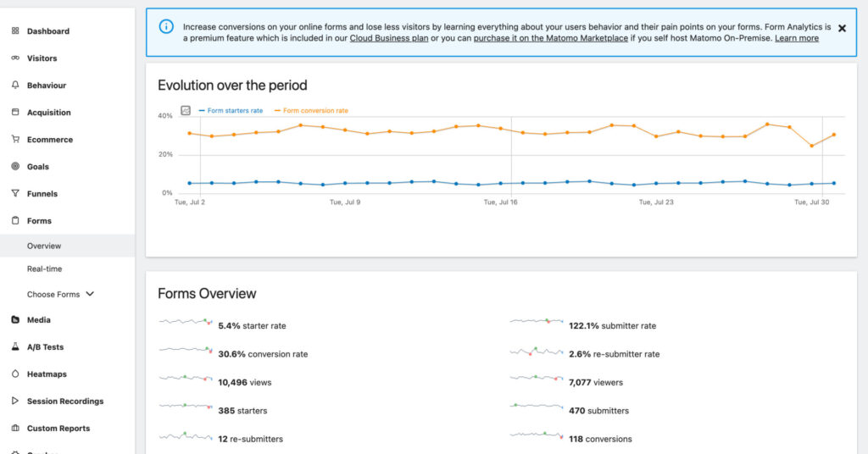Expand the Choose Forms dropdown
The width and height of the screenshot is (868, 454).
pyautogui.click(x=60, y=295)
